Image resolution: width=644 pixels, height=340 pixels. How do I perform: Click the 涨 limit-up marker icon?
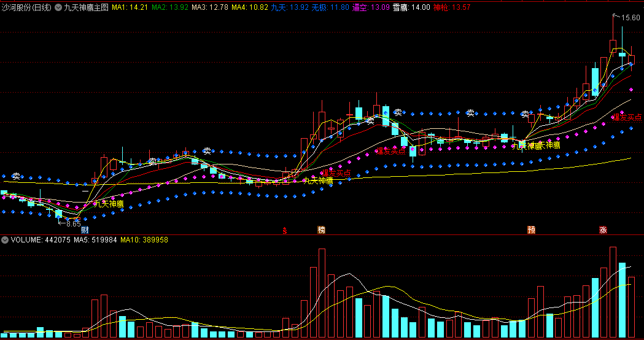pyautogui.click(x=603, y=230)
